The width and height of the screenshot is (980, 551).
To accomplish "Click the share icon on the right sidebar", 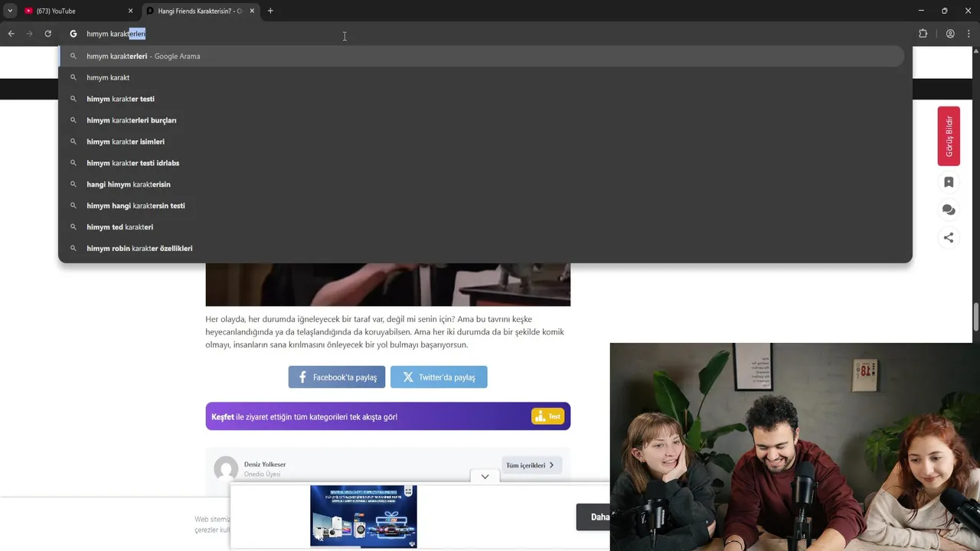I will (x=949, y=237).
